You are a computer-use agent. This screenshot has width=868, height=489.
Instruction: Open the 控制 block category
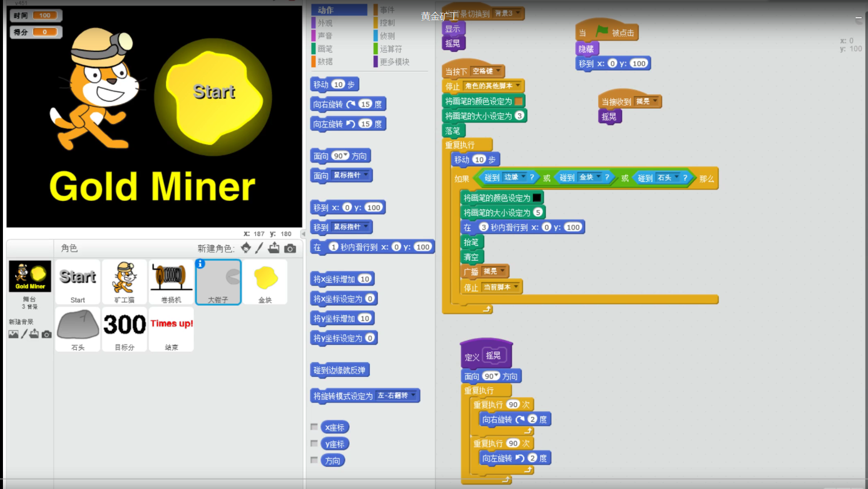(387, 23)
